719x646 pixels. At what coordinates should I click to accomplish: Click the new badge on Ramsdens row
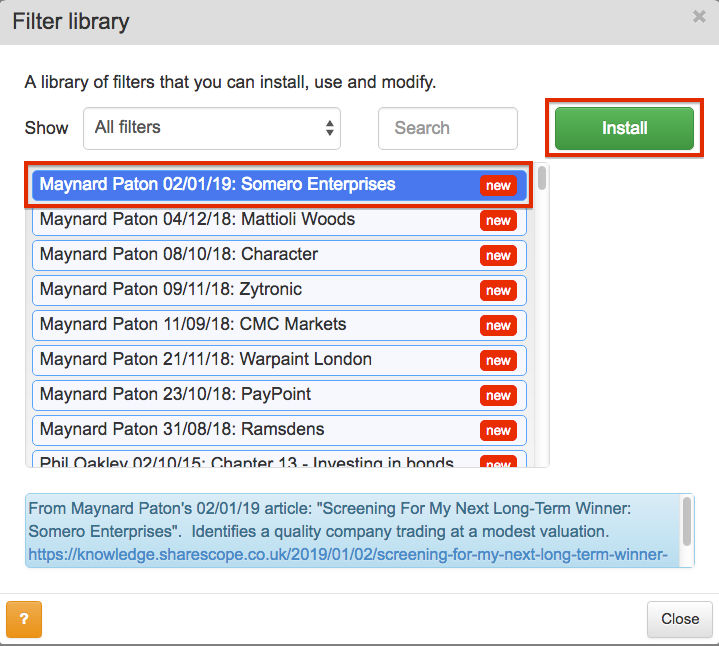[498, 431]
